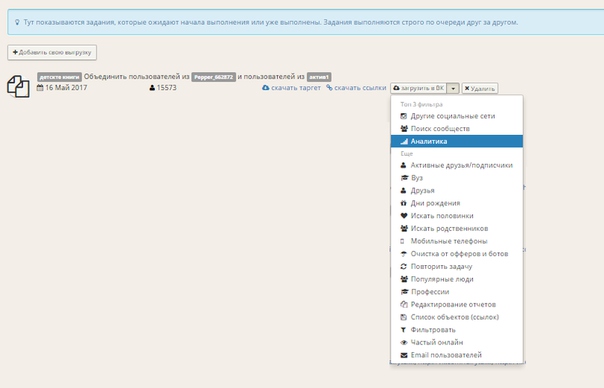Image resolution: width=604 pixels, height=388 pixels.
Task: Click the phone icon beside Мобильные телефоны
Action: (403, 241)
